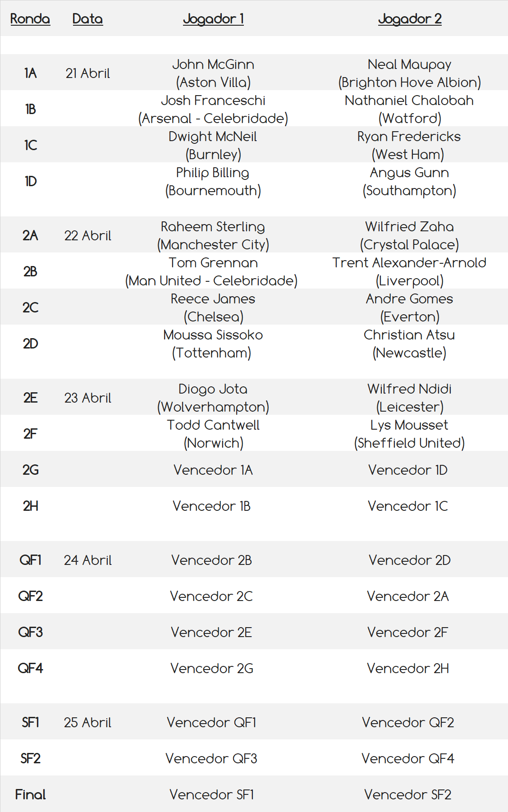Click the Diogo Jota (Wolverhampton) cell

(213, 398)
